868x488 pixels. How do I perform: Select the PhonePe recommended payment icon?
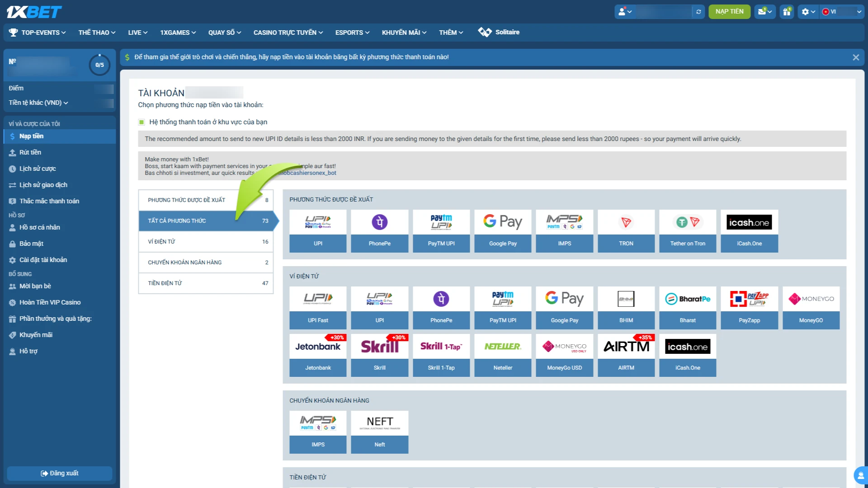[379, 222]
